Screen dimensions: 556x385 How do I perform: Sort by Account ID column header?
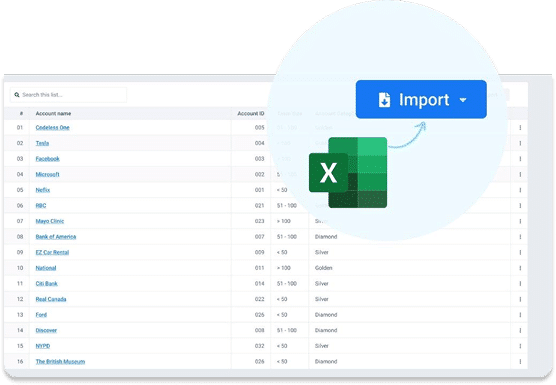coord(251,113)
